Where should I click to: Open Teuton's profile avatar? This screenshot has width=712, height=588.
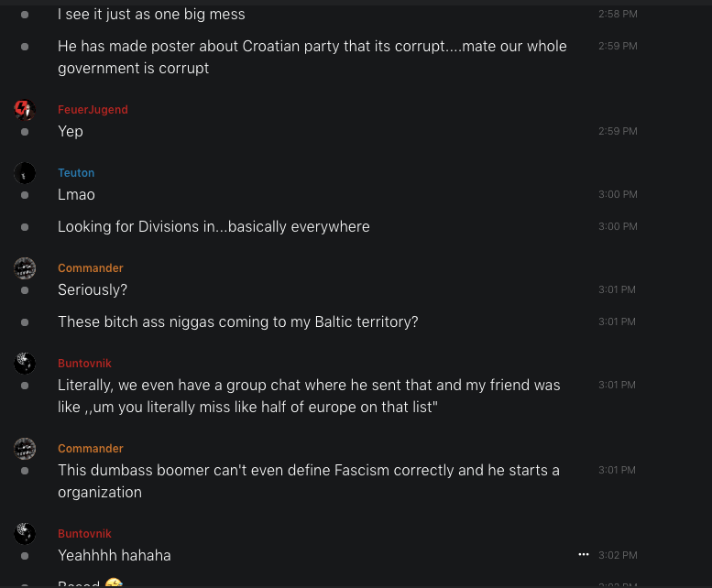25,173
